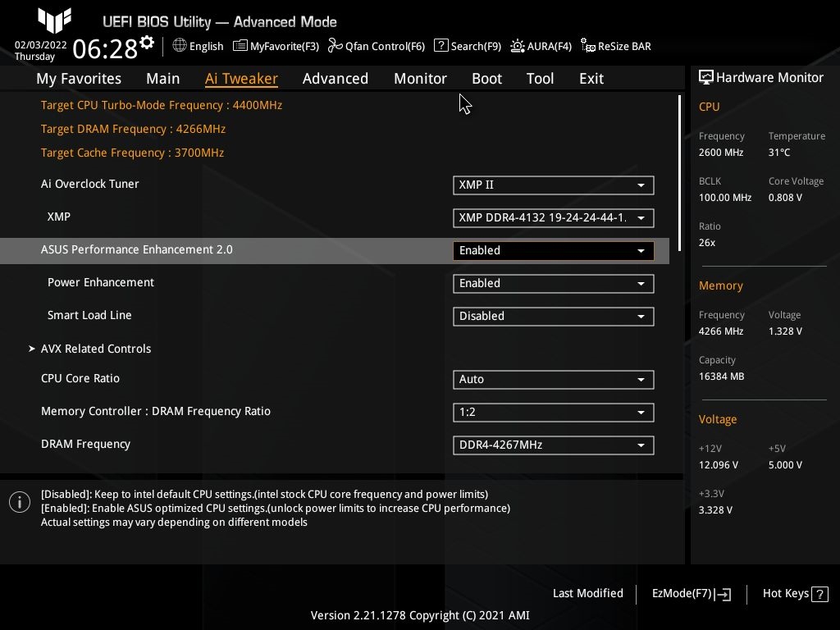Viewport: 840px width, 630px height.
Task: Toggle the ReSize BAR icon
Action: tap(588, 46)
